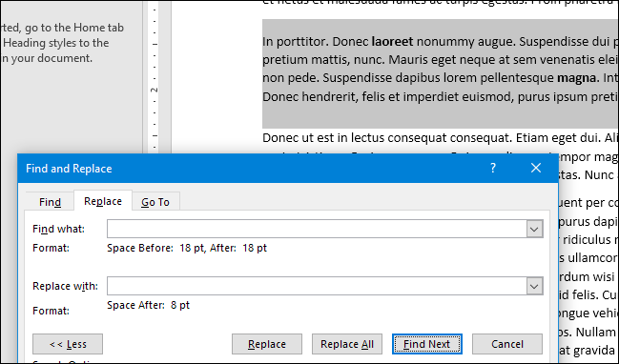Select the Replace tab
The image size is (619, 364).
[103, 201]
